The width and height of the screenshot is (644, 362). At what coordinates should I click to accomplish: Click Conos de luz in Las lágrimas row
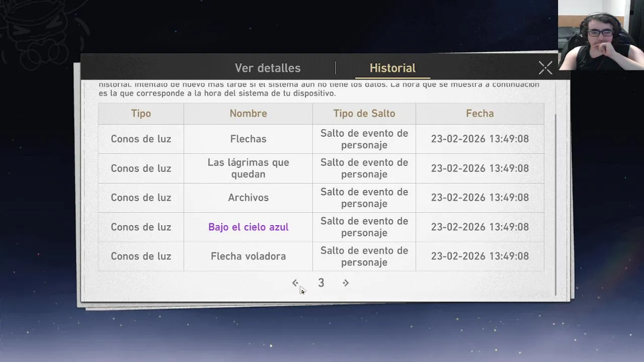coord(141,168)
